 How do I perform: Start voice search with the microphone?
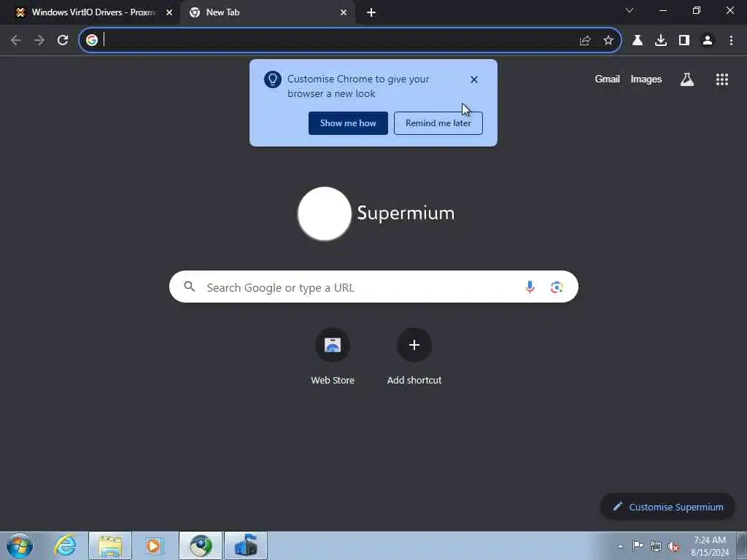point(530,287)
